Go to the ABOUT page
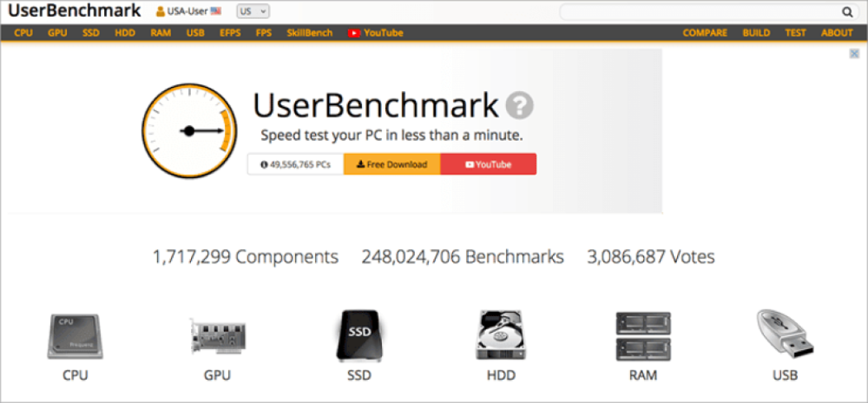The image size is (868, 403). [x=837, y=33]
